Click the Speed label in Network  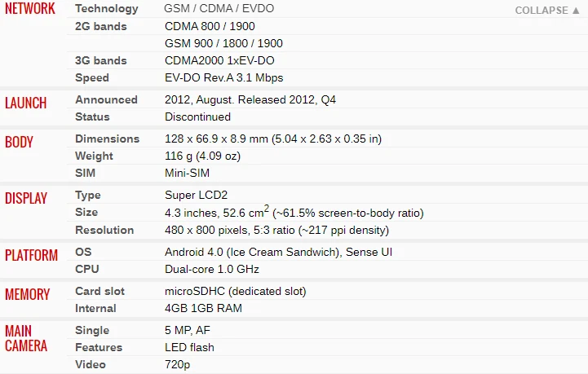pos(92,77)
